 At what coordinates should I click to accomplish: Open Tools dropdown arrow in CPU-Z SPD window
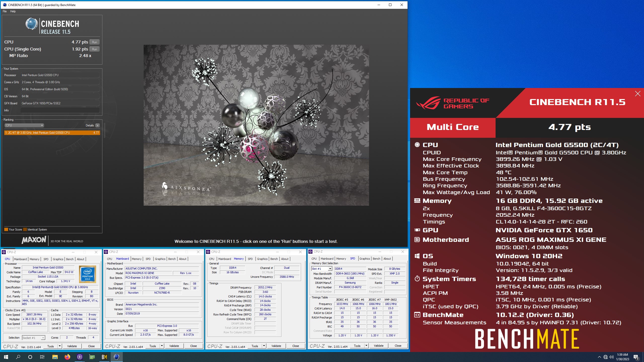click(x=366, y=346)
